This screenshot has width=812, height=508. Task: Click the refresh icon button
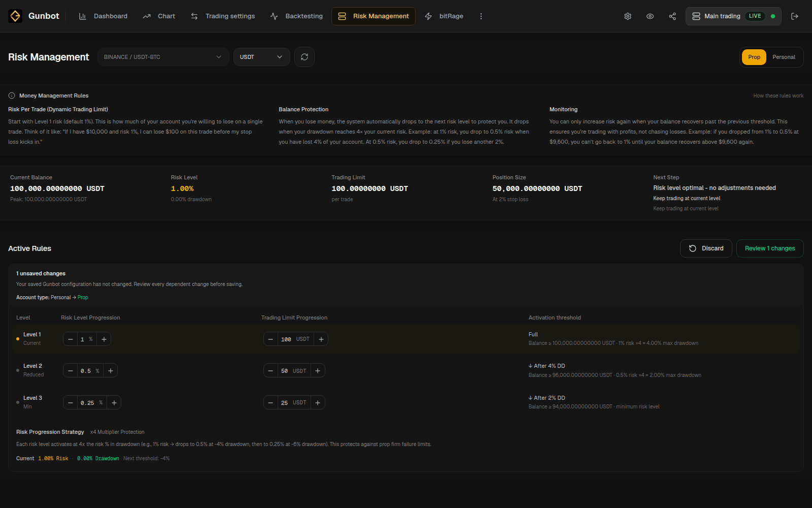[304, 57]
